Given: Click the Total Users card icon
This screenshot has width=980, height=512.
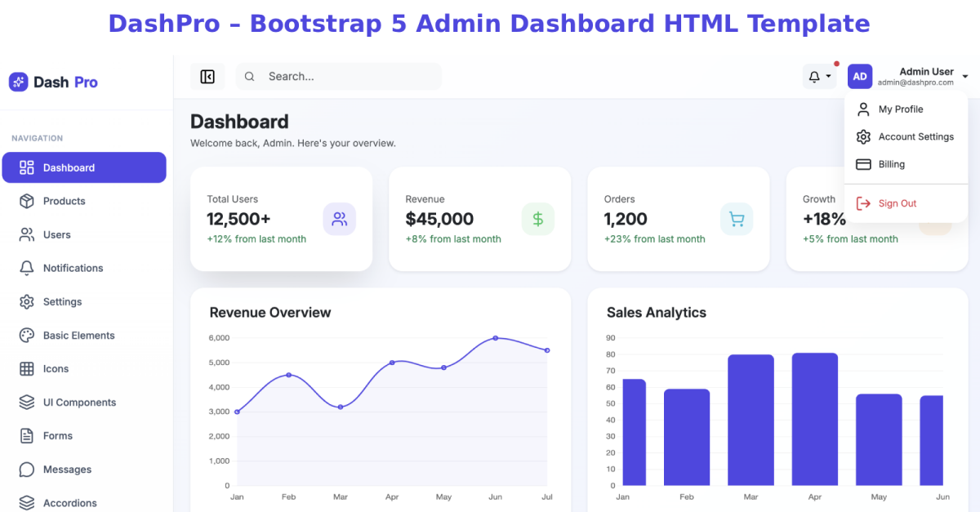Looking at the screenshot, I should pyautogui.click(x=340, y=219).
